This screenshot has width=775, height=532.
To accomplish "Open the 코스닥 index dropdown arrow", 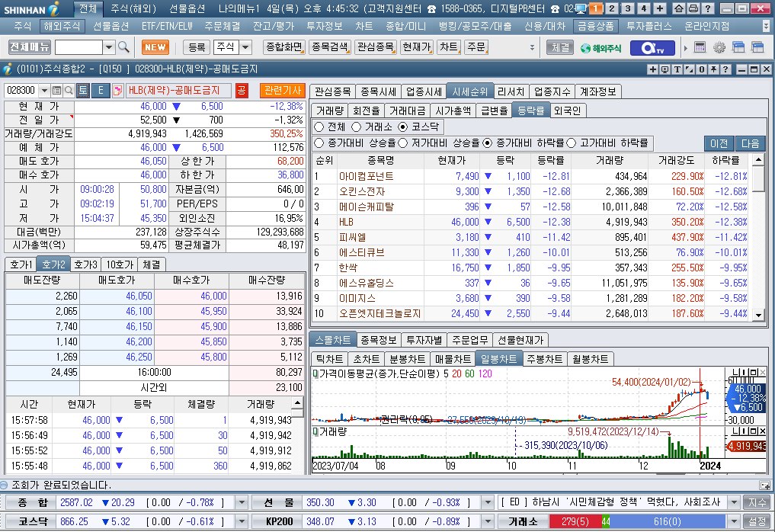I will [x=242, y=521].
